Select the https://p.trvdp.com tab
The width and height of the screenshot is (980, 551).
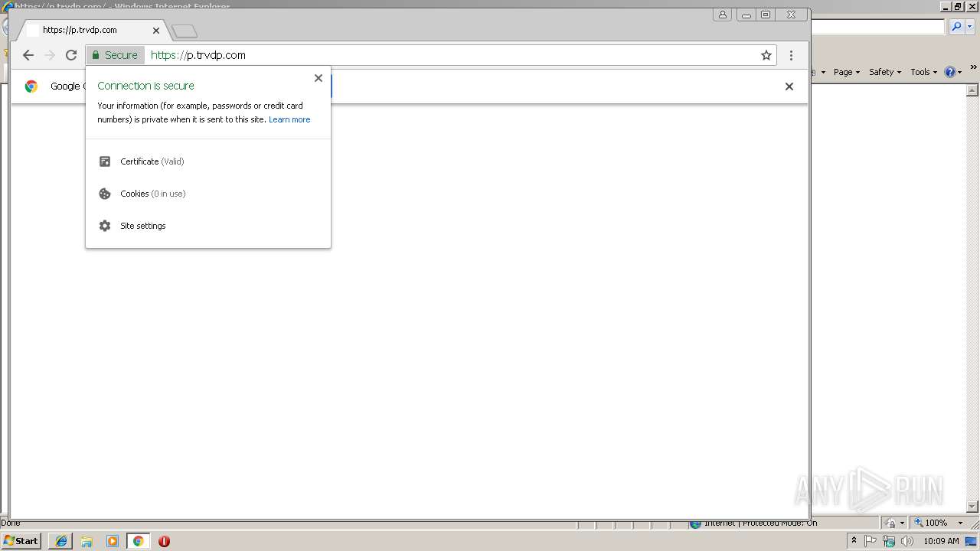coord(92,31)
